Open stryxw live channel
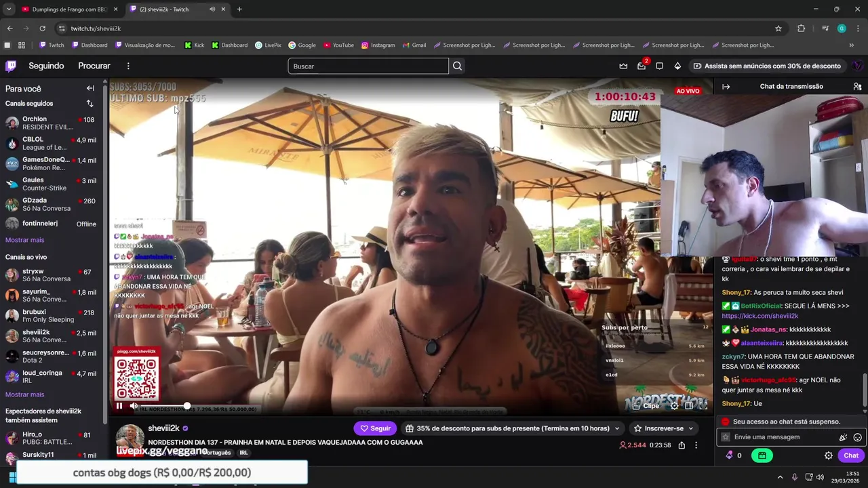This screenshot has height=488, width=868. [51, 275]
